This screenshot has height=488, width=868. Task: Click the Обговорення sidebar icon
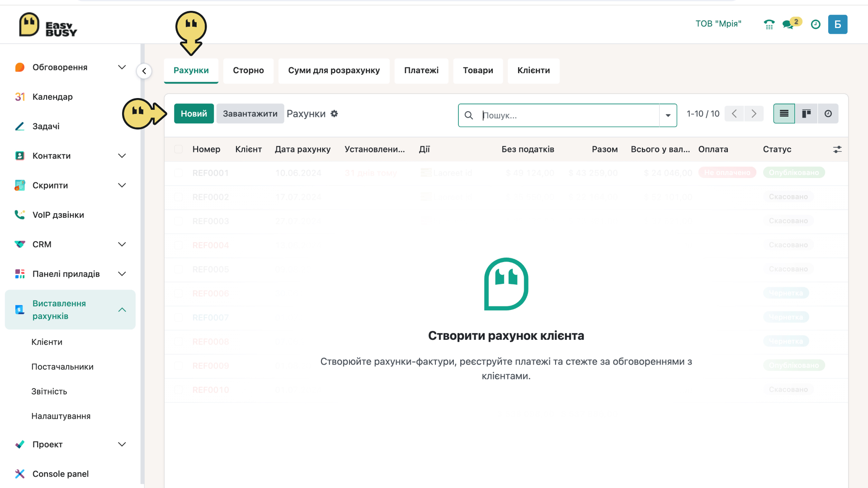point(20,67)
